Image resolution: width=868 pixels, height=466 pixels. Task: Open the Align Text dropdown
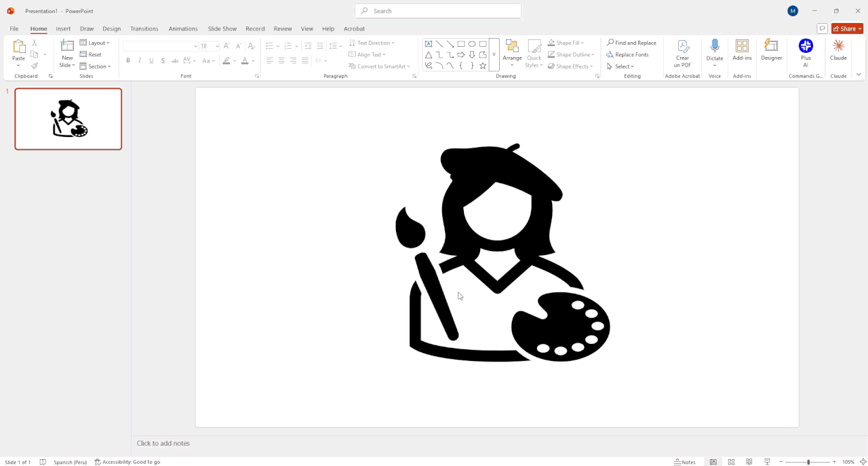click(367, 54)
